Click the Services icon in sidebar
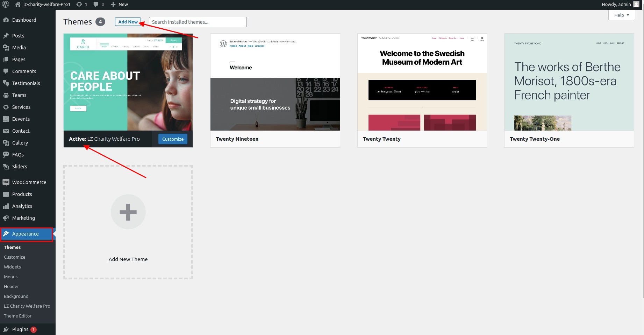The image size is (644, 335). (x=6, y=107)
